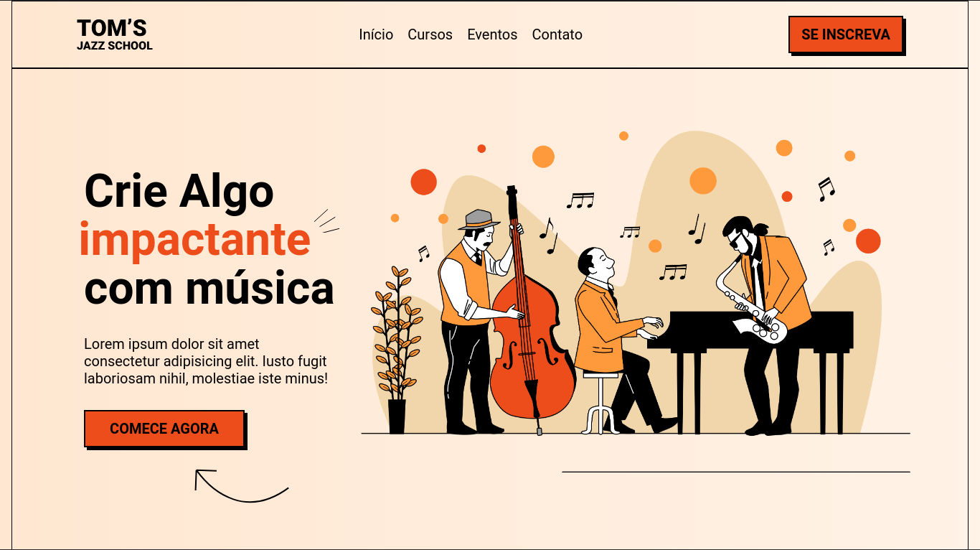Click the Tom's Jazz School logo

115,34
